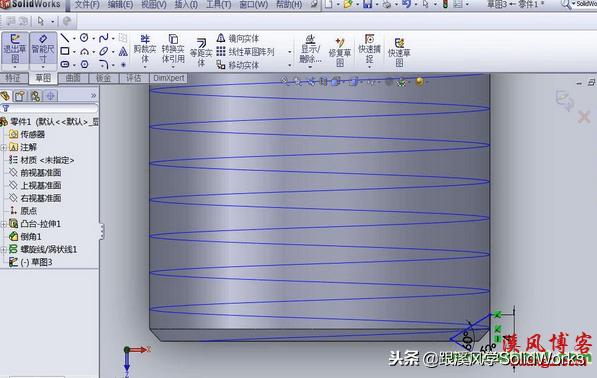Image resolution: width=597 pixels, height=378 pixels.
Task: Open dropdown beside Linear Sketch Pattern
Action: pyautogui.click(x=290, y=52)
